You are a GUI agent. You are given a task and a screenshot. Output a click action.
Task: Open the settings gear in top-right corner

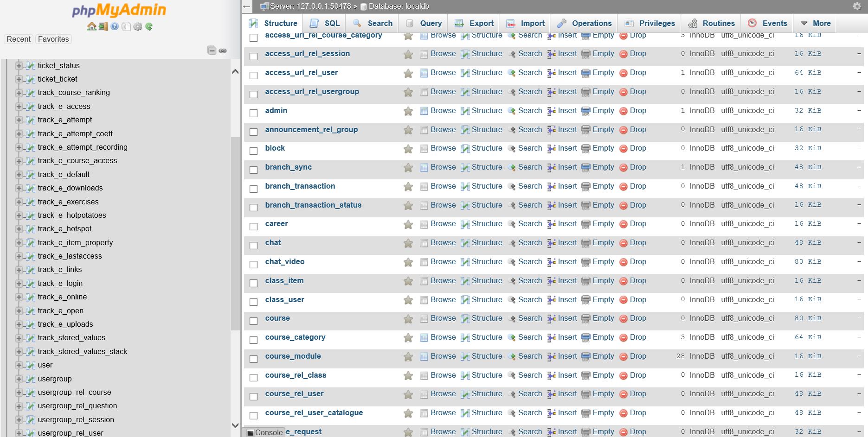[x=856, y=6]
